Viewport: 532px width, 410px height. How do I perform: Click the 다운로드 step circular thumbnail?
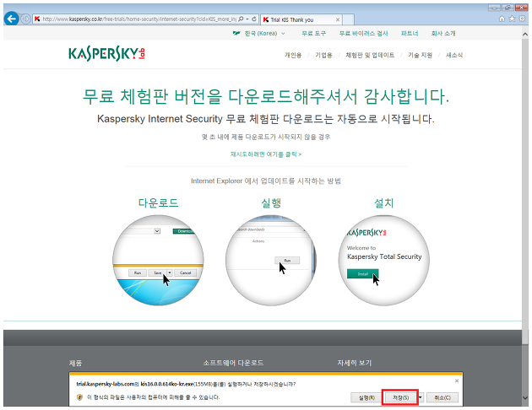(x=158, y=260)
